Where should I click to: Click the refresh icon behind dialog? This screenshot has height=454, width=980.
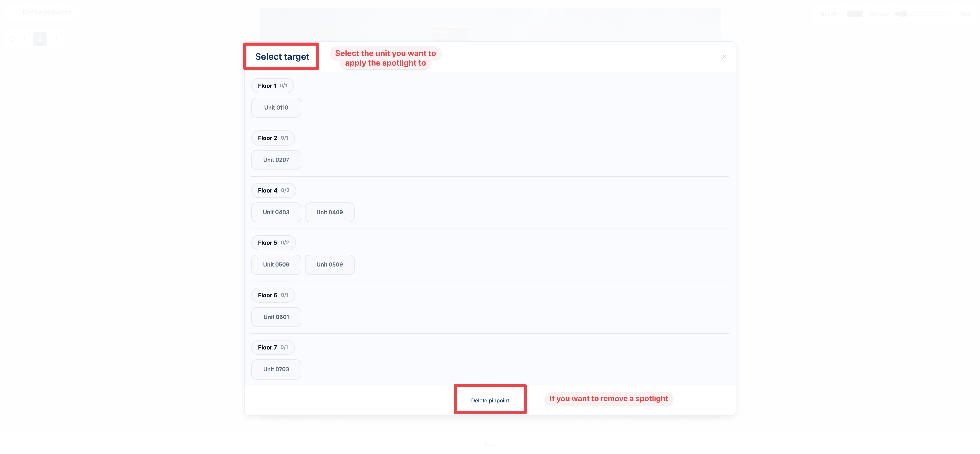click(12, 39)
